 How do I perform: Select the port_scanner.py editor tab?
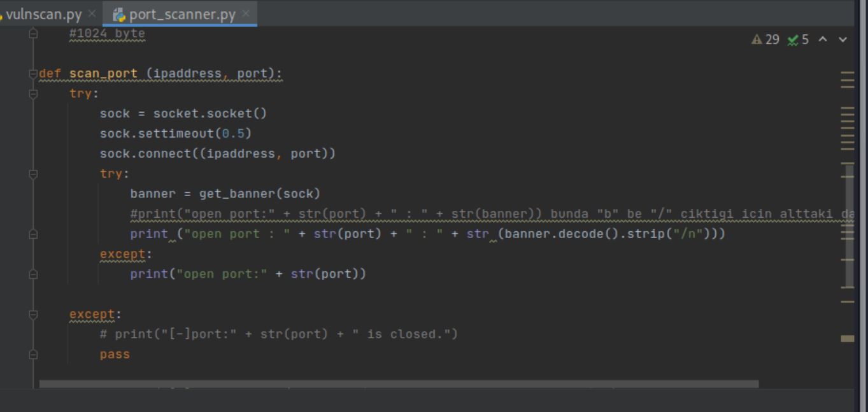click(x=181, y=13)
